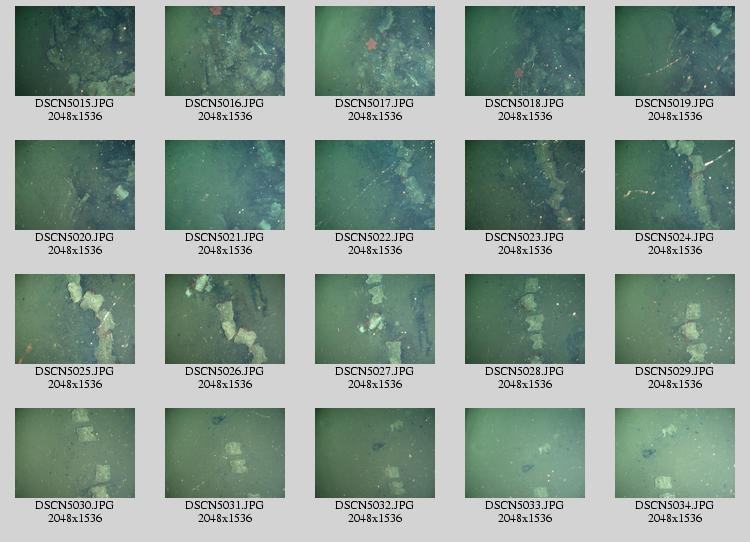Click the DSCN5024.JPG filename label
The height and width of the screenshot is (542, 750).
pos(675,237)
